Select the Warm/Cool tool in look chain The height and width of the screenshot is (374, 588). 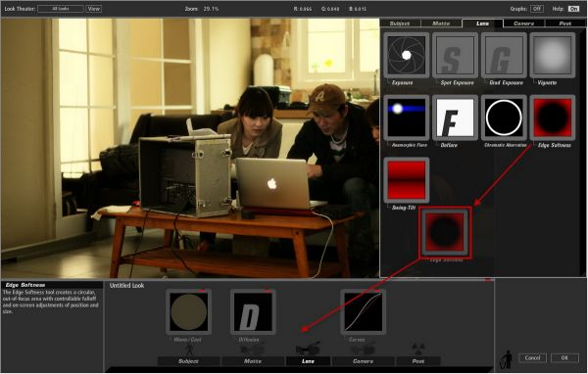click(x=188, y=311)
